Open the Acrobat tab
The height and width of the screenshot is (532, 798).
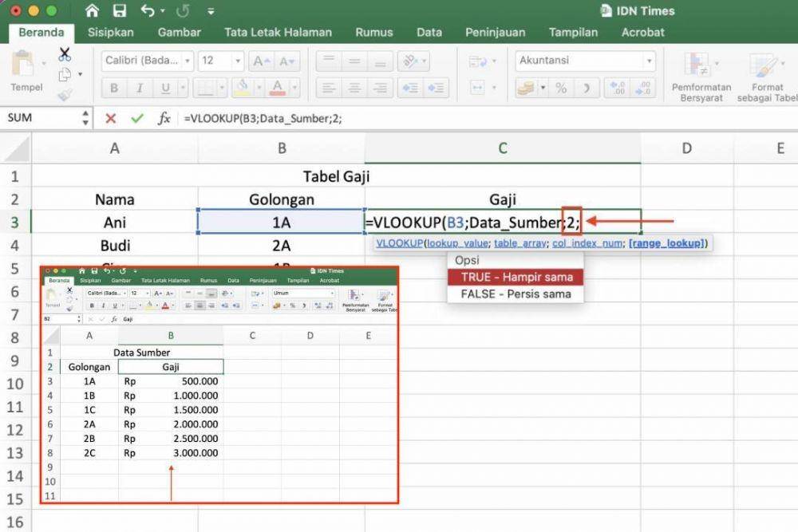(x=642, y=33)
